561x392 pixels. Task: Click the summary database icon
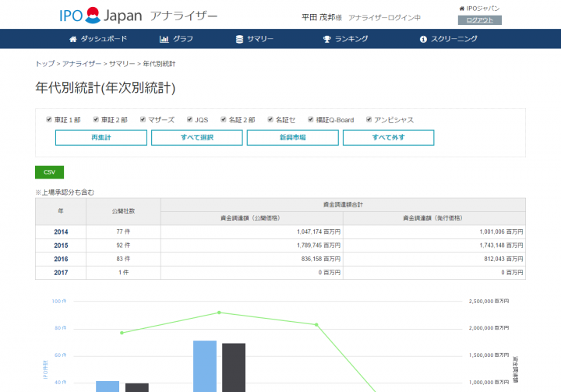pyautogui.click(x=239, y=39)
